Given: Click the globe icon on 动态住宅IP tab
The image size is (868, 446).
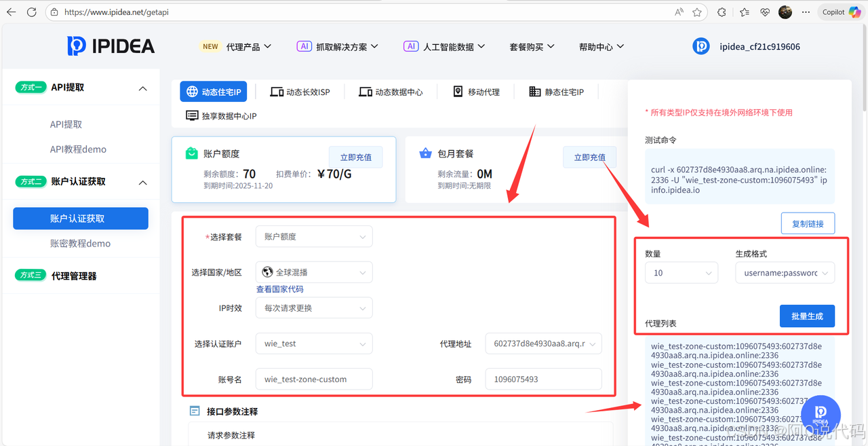Looking at the screenshot, I should coord(192,92).
